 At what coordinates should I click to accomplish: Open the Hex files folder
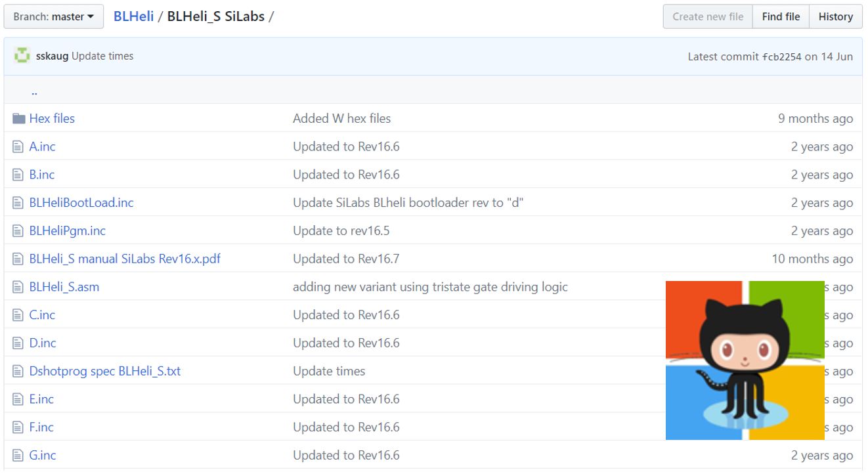click(52, 119)
